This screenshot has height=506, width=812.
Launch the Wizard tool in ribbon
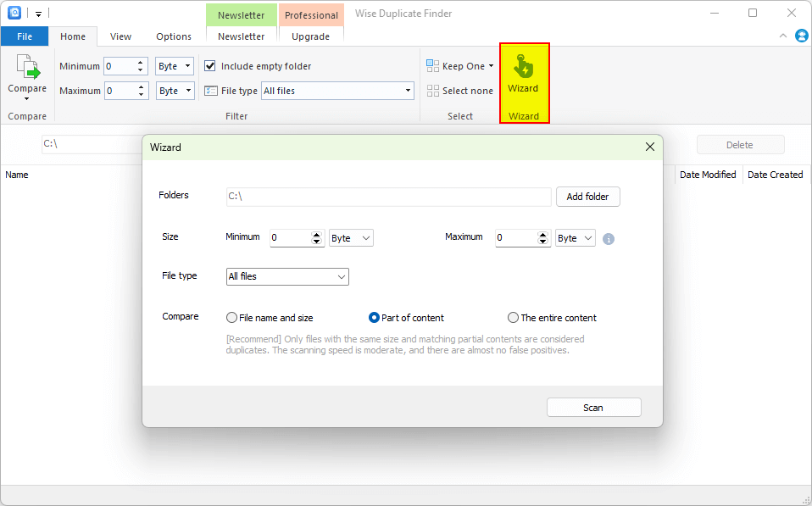(x=523, y=75)
